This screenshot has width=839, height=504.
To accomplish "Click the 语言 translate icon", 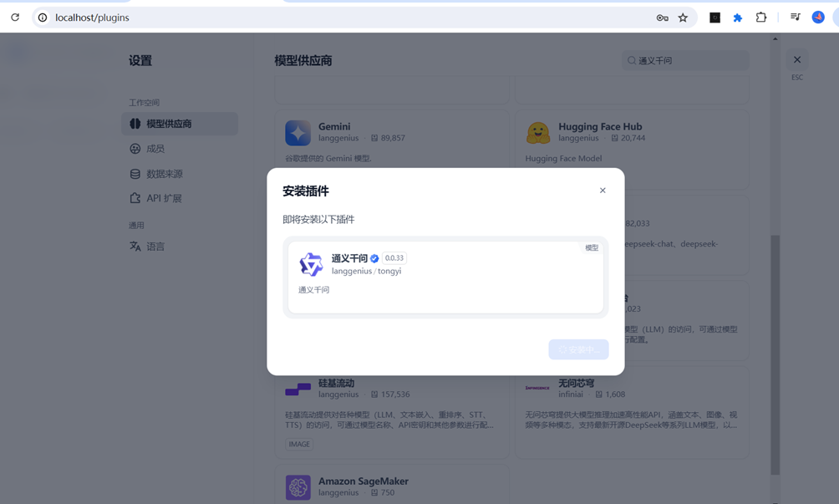I will coord(135,246).
